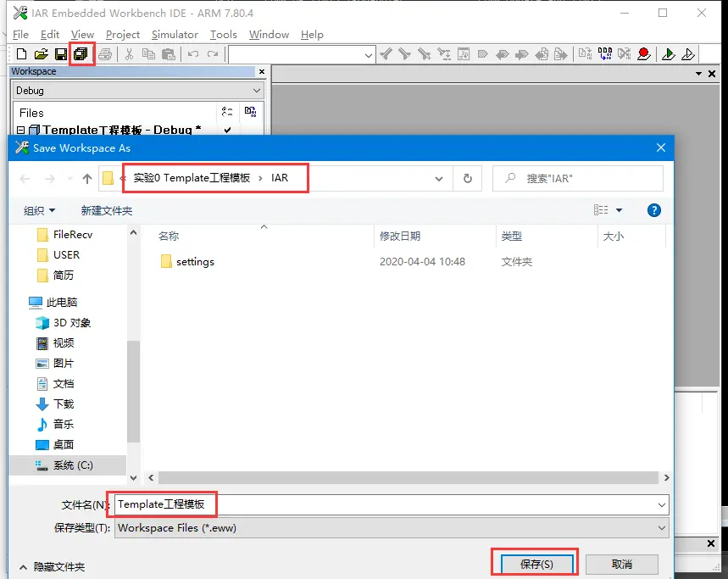The height and width of the screenshot is (579, 728).
Task: Open the File menu
Action: pyautogui.click(x=20, y=35)
